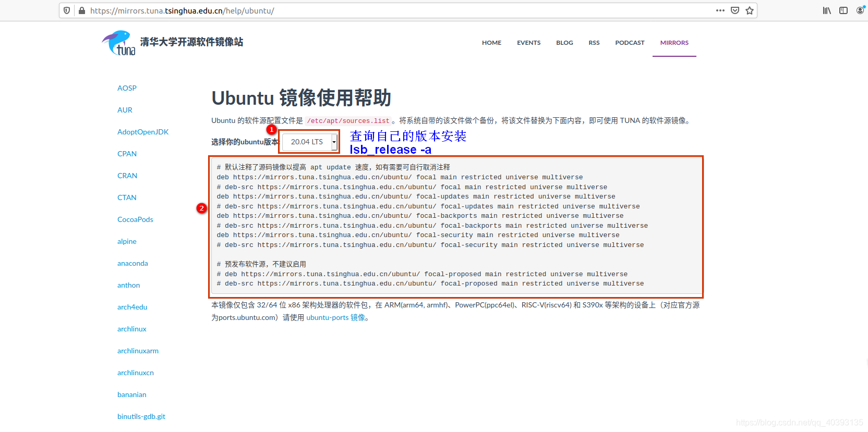Image resolution: width=868 pixels, height=432 pixels.
Task: Open the binutils-gdb.git sidebar link
Action: 141,416
